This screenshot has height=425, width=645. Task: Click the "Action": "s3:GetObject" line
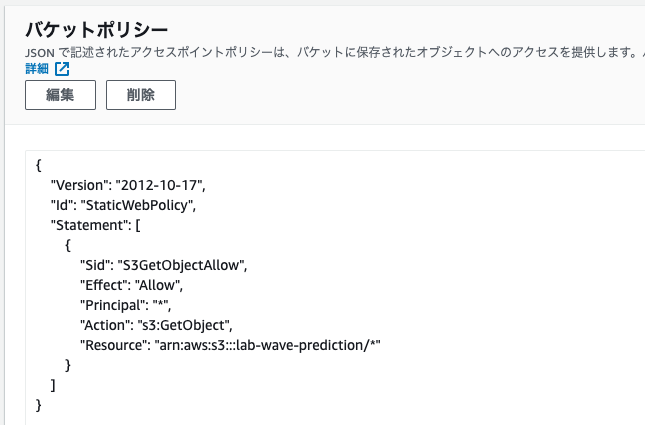[156, 325]
